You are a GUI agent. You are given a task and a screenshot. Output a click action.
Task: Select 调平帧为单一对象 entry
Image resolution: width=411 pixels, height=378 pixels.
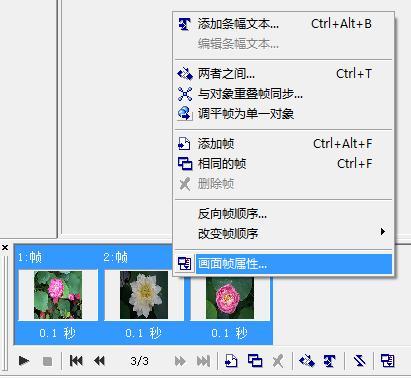pyautogui.click(x=284, y=114)
